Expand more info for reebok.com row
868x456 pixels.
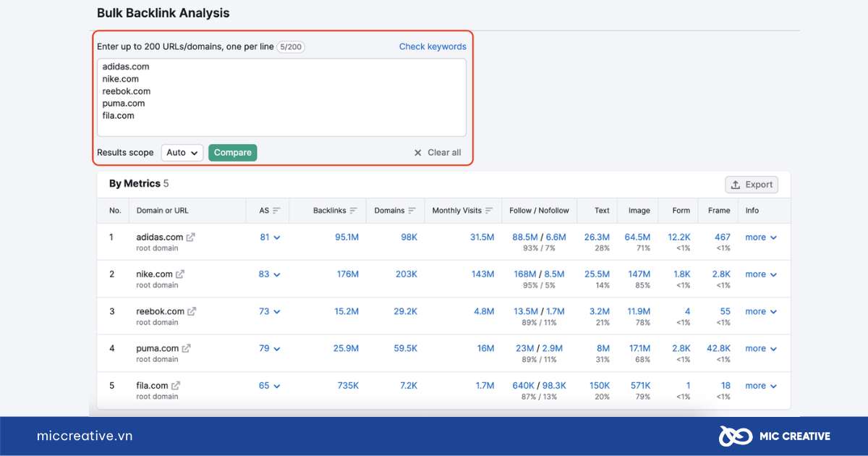coord(761,311)
